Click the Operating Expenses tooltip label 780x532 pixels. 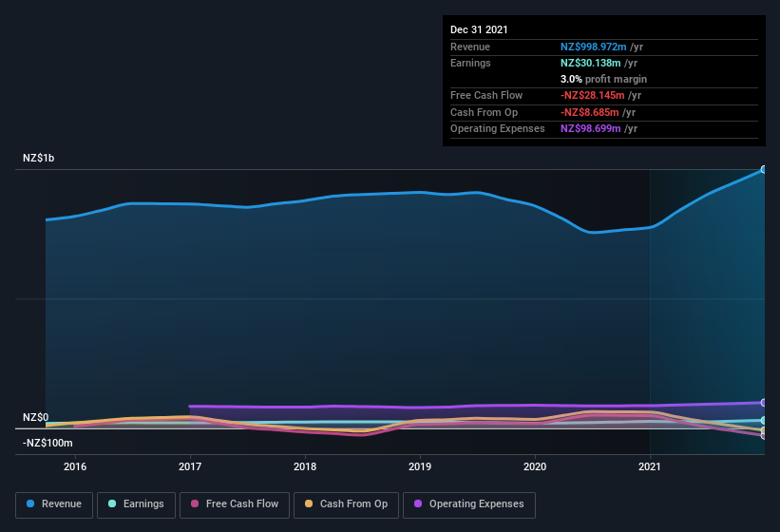(498, 129)
